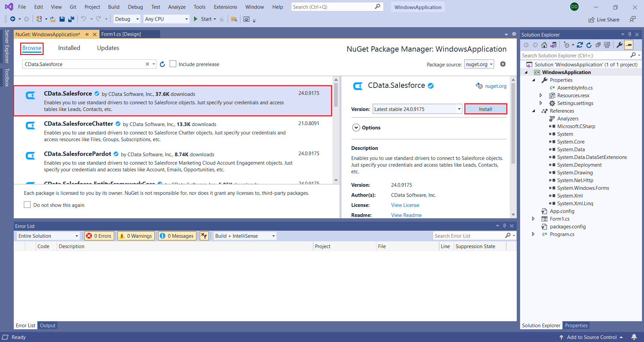Screen dimensions: 644x342
Task: Collapse All items in Solution Explorer
Action: coord(598,45)
